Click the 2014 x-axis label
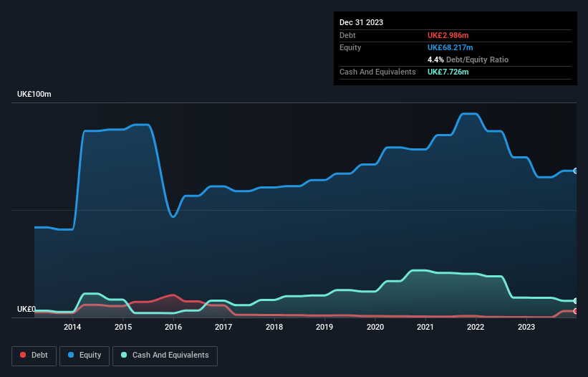 click(x=72, y=327)
